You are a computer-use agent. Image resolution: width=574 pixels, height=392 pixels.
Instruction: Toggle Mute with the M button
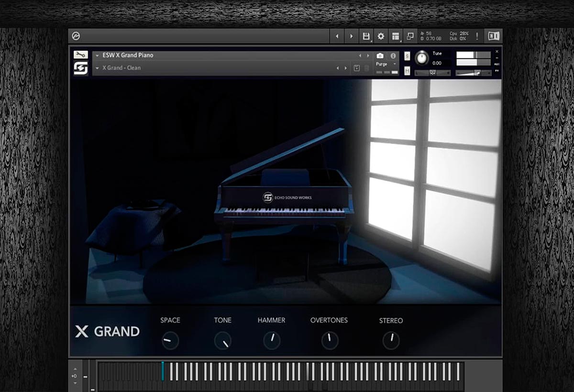(407, 71)
